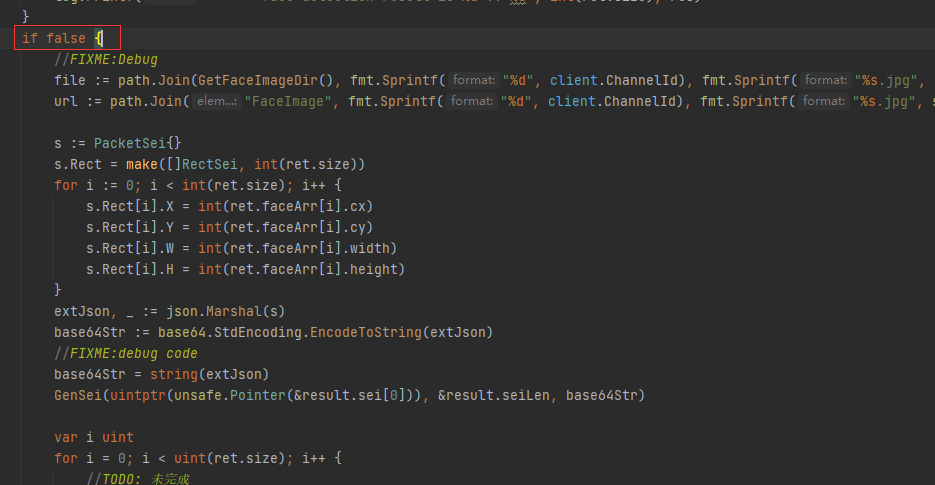Click the 's.Rect[i].Y' assignment line
This screenshot has height=485, width=935.
tap(230, 227)
